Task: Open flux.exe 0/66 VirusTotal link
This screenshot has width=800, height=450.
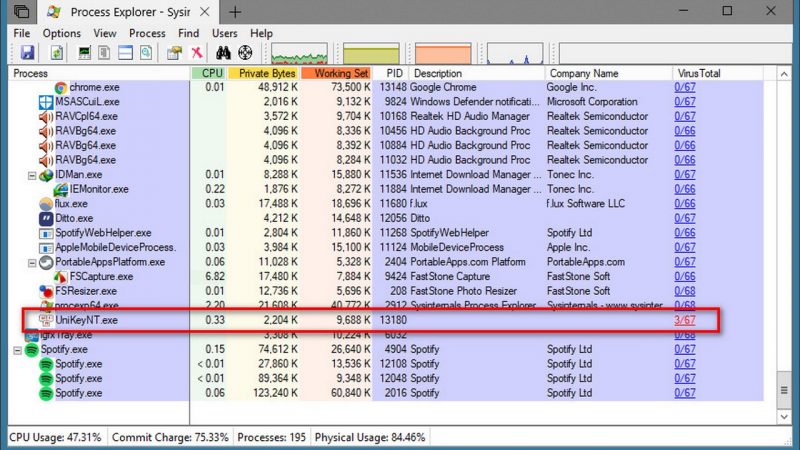Action: [x=684, y=204]
